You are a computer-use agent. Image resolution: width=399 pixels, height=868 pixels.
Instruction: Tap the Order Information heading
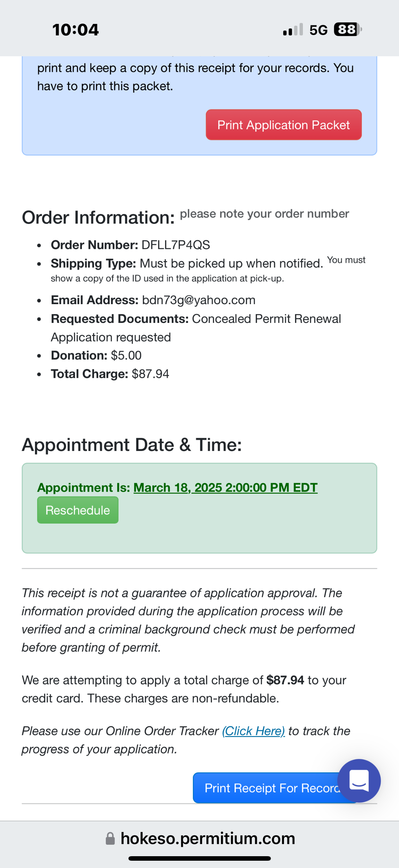tap(98, 218)
